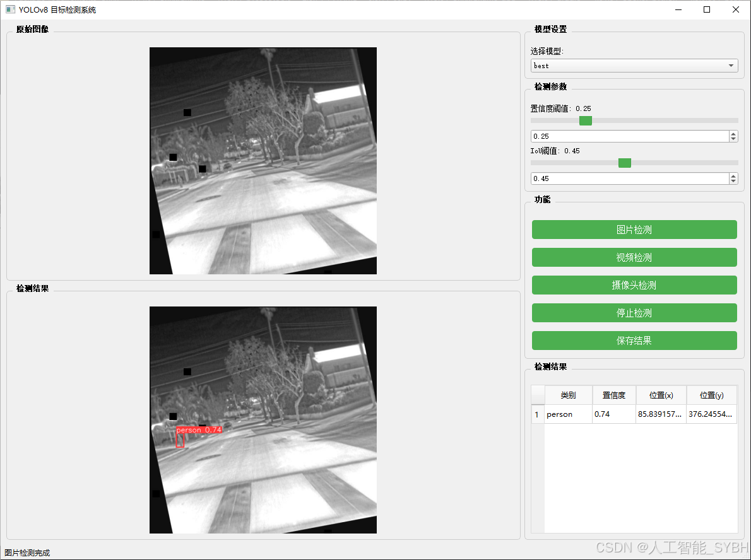Select the 376.24554... position cell
The height and width of the screenshot is (560, 751).
(x=712, y=414)
